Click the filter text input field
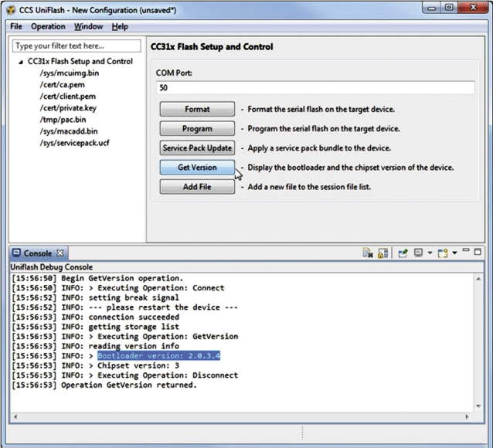This screenshot has width=493, height=448. coord(76,46)
